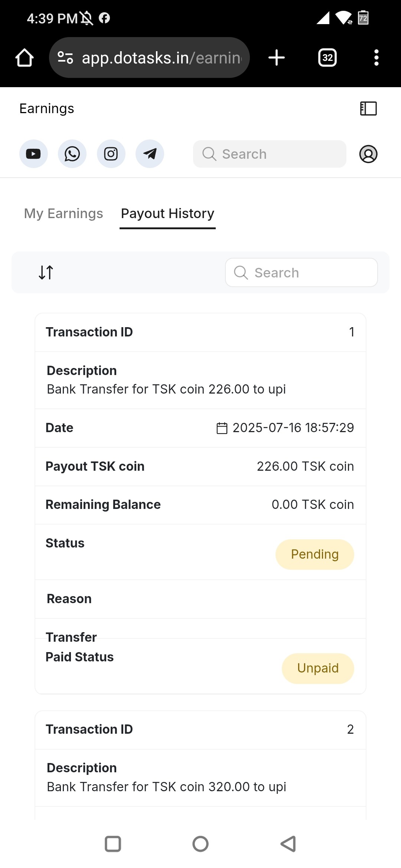
Task: Open the YouTube icon shortcut
Action: point(33,154)
